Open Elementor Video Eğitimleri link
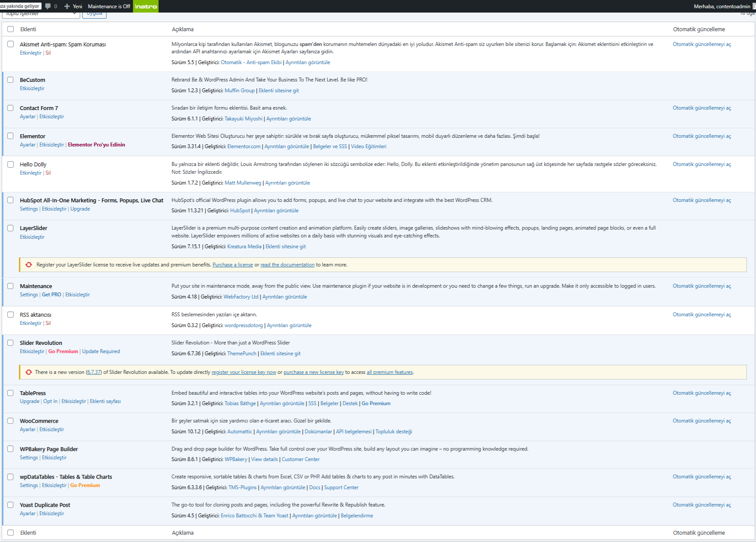Image resolution: width=756 pixels, height=542 pixels. pos(368,146)
